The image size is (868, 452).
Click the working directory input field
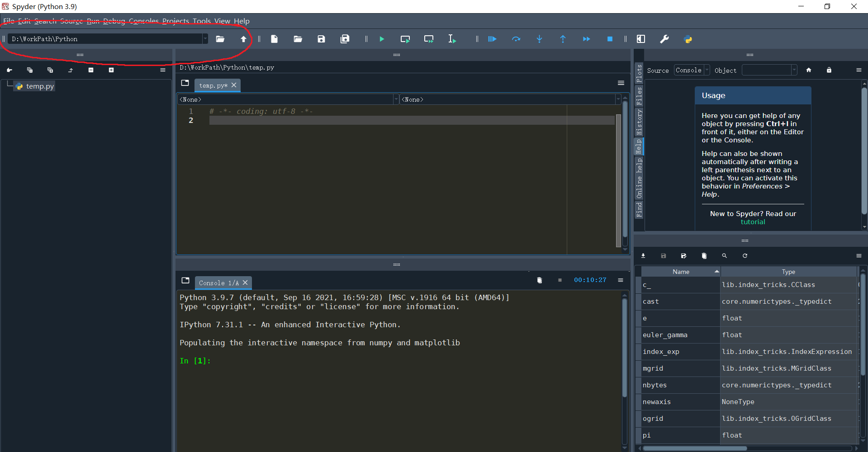104,39
